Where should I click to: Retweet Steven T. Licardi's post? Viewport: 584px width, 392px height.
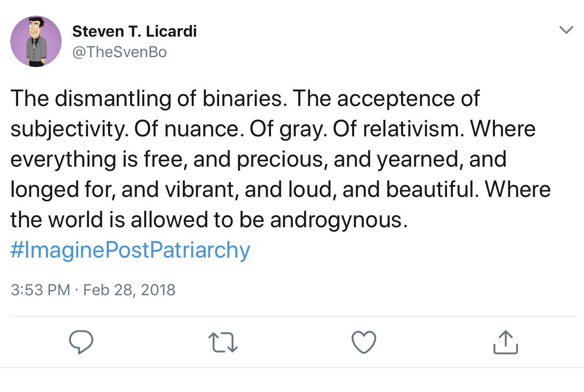(223, 342)
